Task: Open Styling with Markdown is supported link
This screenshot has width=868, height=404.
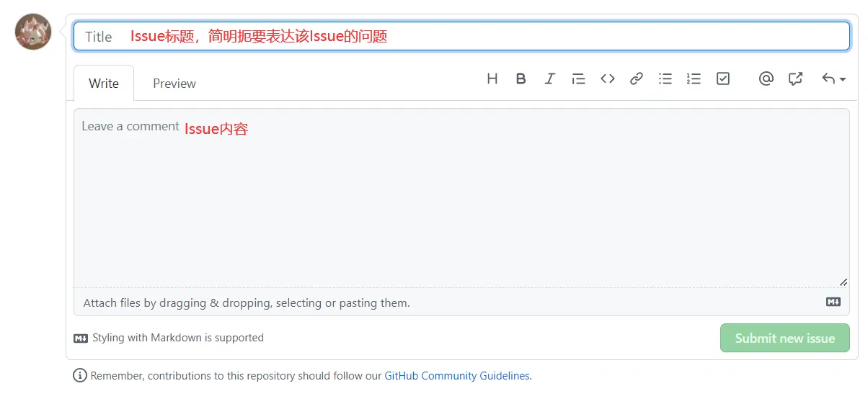Action: tap(169, 338)
